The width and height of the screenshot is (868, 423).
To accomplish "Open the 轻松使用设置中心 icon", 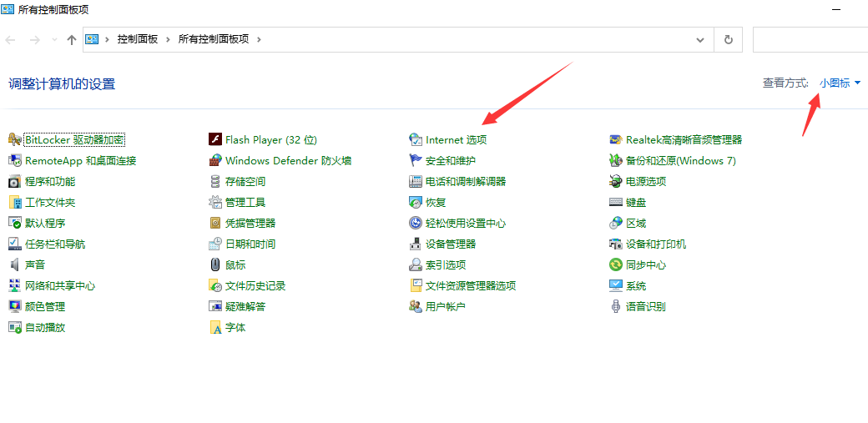I will tap(416, 223).
